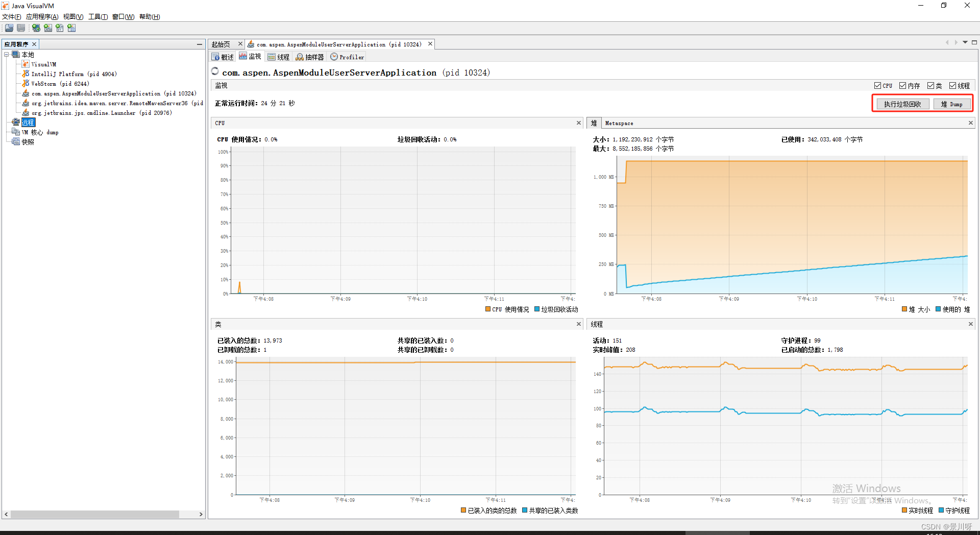Click the right arrow of the horizontal scrollbar

[201, 515]
